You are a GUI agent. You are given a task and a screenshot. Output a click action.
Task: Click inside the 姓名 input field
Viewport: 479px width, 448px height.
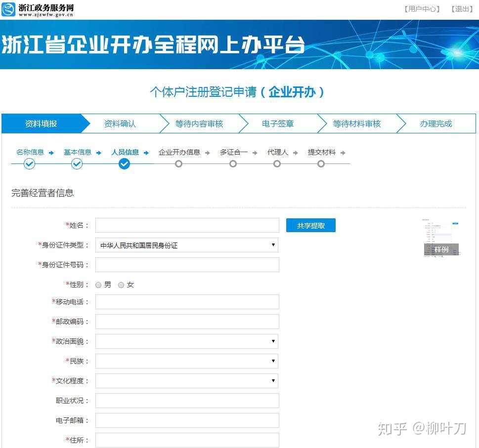[x=187, y=225]
